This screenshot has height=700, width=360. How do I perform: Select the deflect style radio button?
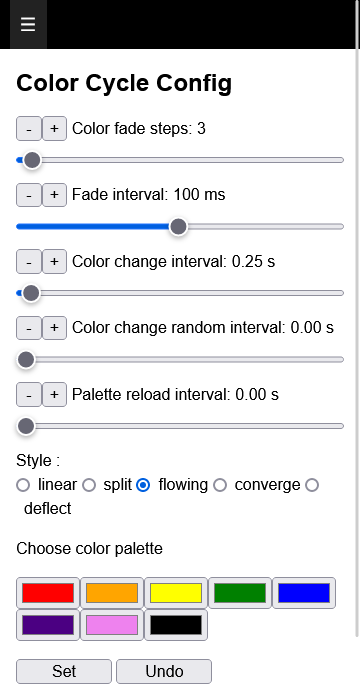coord(312,485)
